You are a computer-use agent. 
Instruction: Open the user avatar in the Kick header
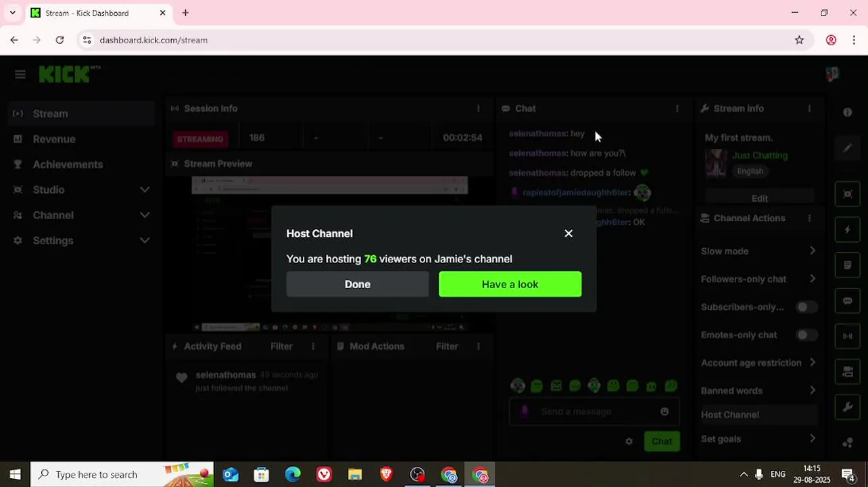[832, 74]
